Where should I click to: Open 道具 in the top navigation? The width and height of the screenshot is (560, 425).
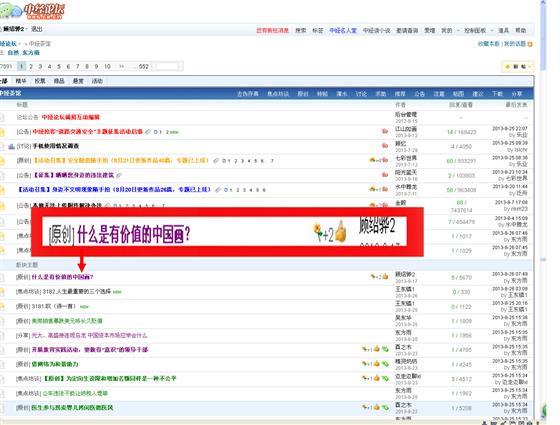click(x=504, y=31)
